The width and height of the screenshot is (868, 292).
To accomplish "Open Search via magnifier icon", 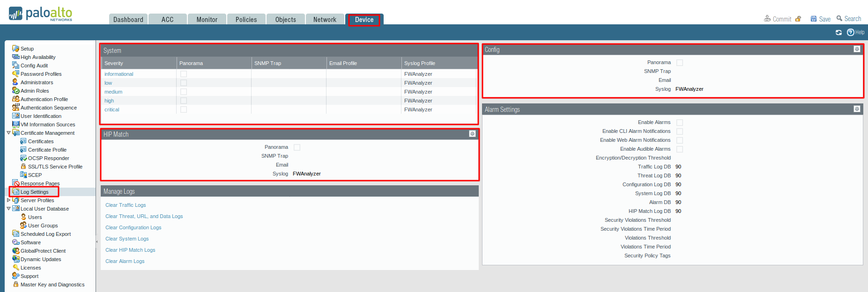I will click(839, 19).
